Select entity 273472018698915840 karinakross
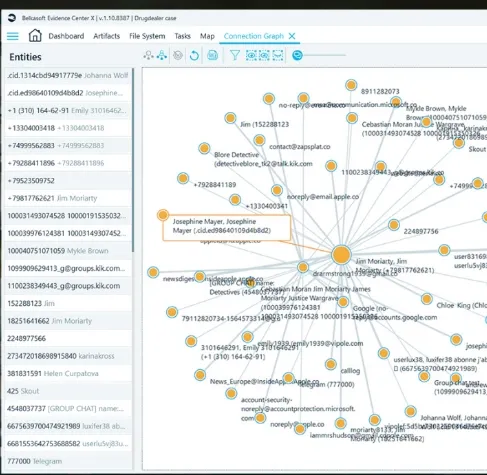Image resolution: width=487 pixels, height=475 pixels. [68, 356]
